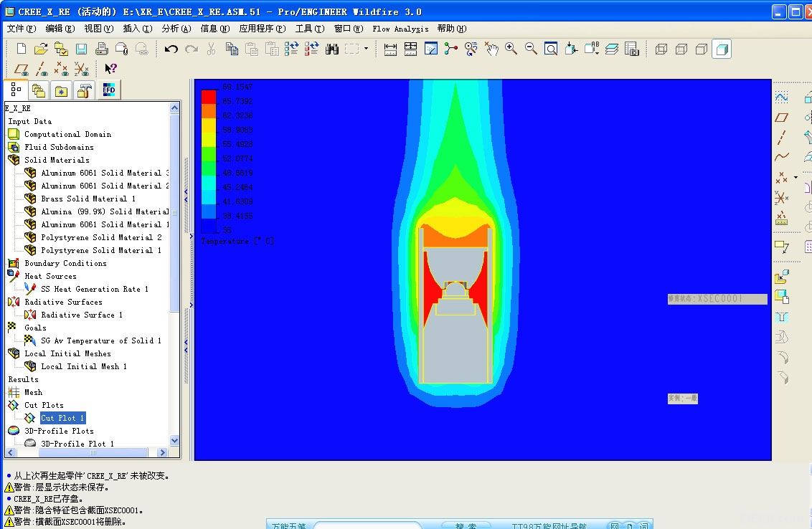Toggle datum planes display on or off
The height and width of the screenshot is (529, 812).
click(22, 68)
